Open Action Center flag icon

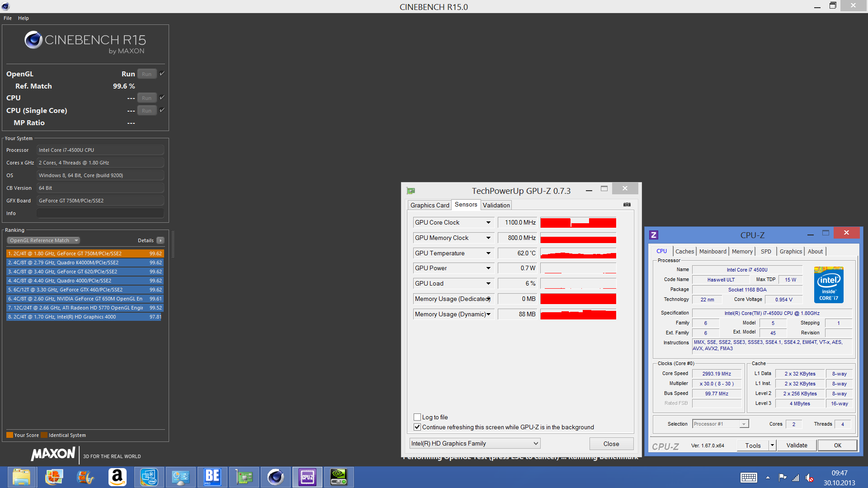pos(782,478)
